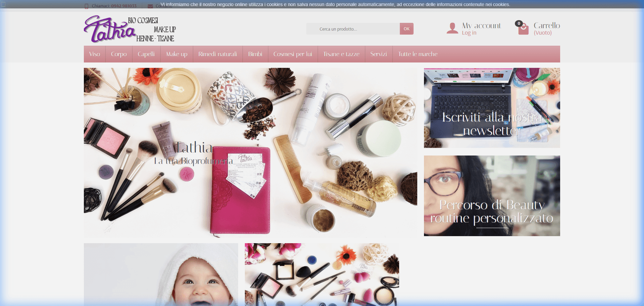Focus the Cerca un prodotto search field
The height and width of the screenshot is (306, 644).
coord(353,29)
